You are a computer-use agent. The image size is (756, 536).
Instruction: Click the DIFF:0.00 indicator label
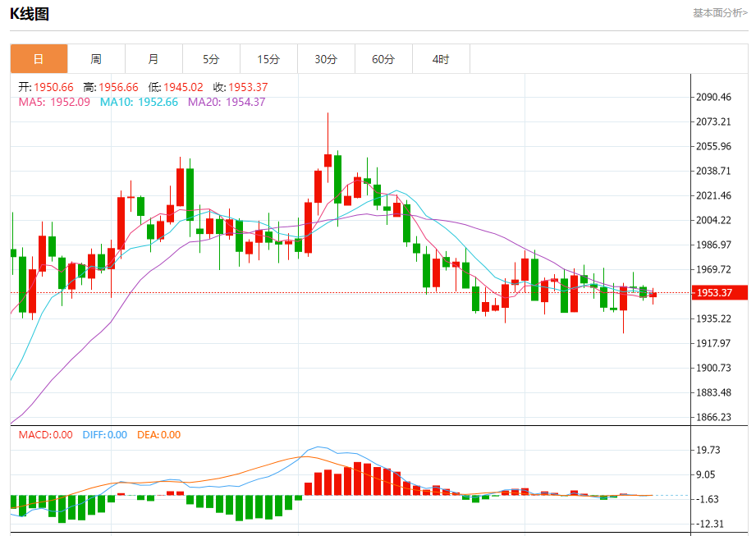coord(104,435)
